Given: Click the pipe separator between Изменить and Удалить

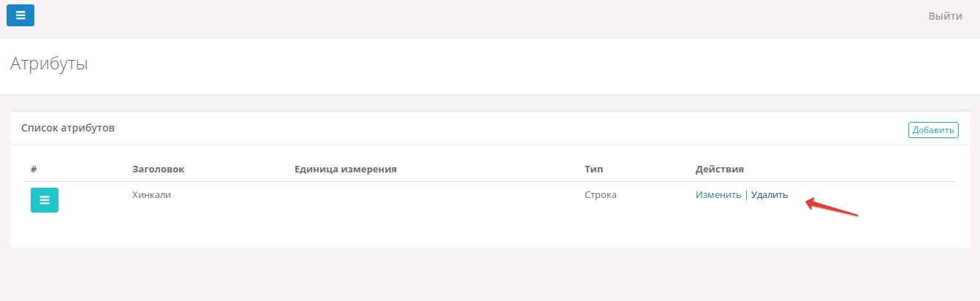Looking at the screenshot, I should pos(746,195).
